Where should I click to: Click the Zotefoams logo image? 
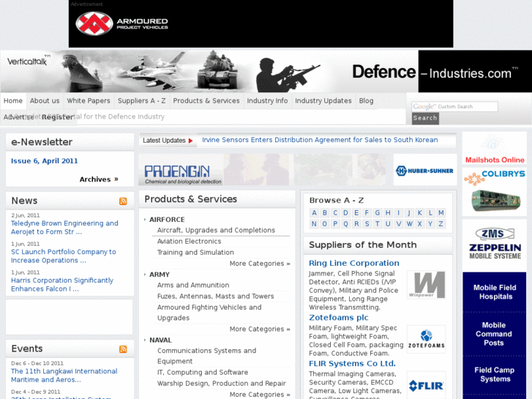[427, 339]
